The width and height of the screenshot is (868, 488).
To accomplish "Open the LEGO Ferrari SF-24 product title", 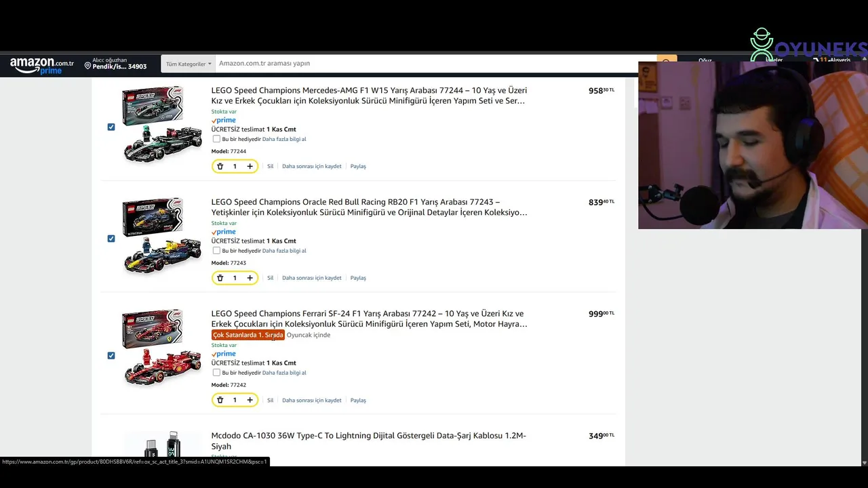I will tap(369, 319).
